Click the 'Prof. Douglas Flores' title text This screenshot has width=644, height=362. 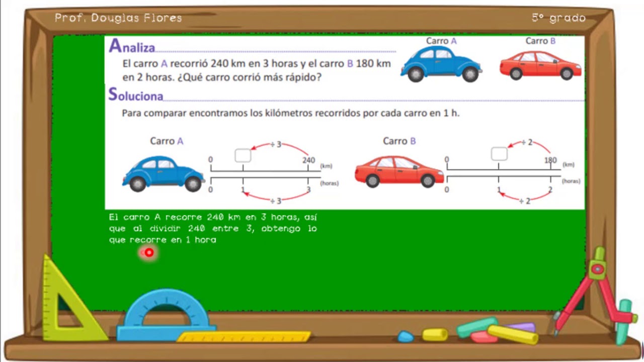118,18
